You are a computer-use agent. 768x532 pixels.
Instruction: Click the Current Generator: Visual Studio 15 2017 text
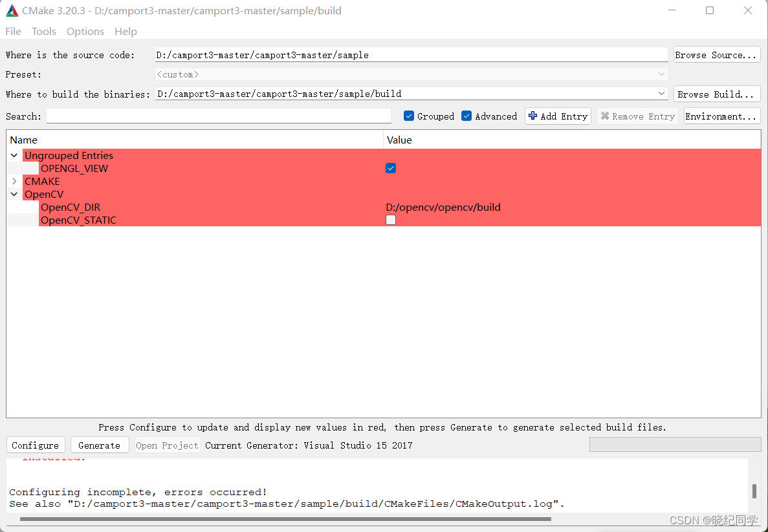(309, 445)
